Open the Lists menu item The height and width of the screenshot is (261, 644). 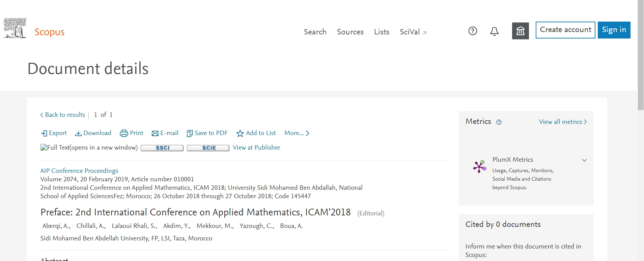click(382, 32)
